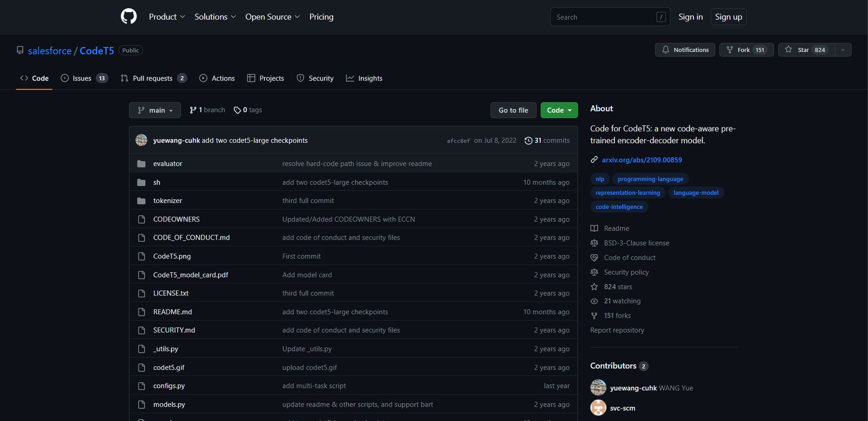Open the green Code dropdown button
This screenshot has width=868, height=421.
click(x=559, y=110)
